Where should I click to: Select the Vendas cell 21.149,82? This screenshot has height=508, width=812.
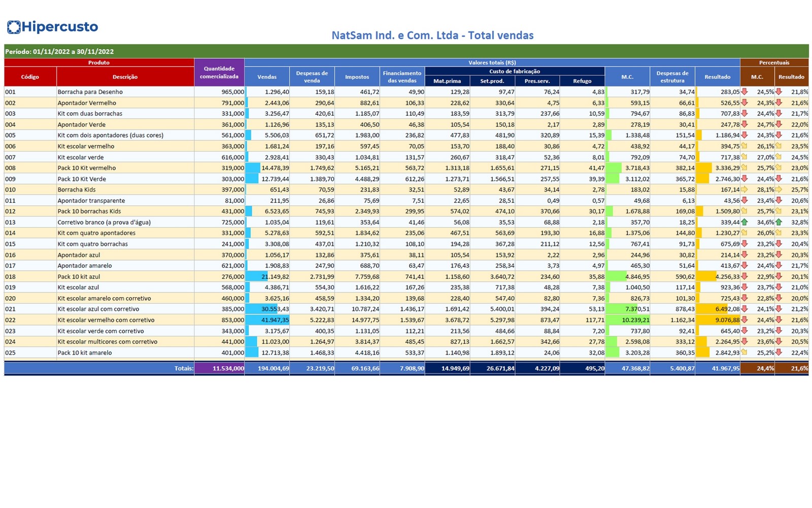click(267, 276)
